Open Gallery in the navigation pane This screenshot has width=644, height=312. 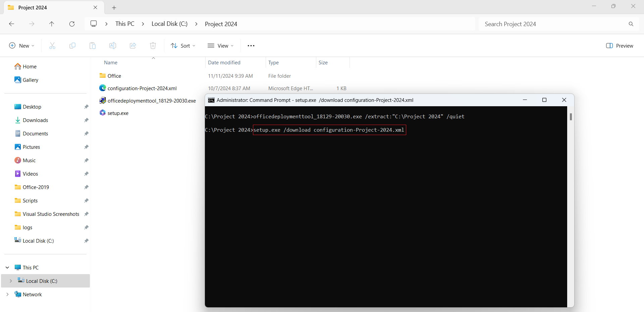pyautogui.click(x=26, y=80)
